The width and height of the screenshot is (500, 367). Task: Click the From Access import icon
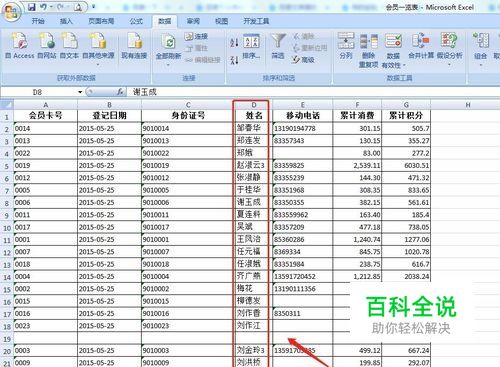pyautogui.click(x=20, y=41)
